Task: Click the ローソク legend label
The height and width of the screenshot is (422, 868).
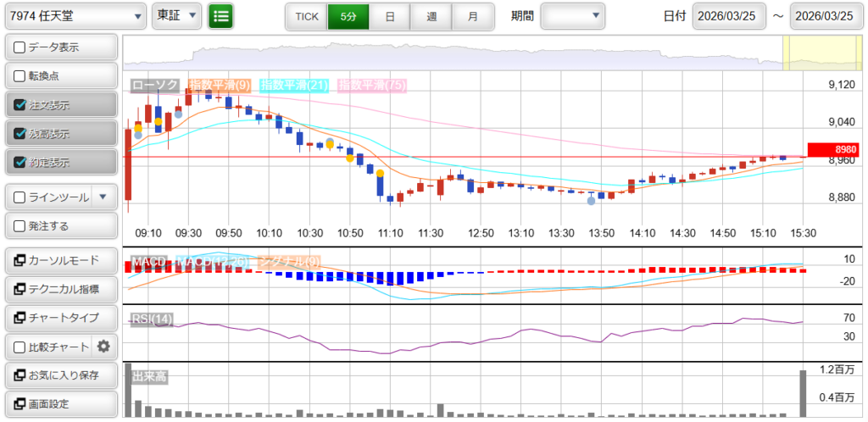Action: pyautogui.click(x=155, y=85)
